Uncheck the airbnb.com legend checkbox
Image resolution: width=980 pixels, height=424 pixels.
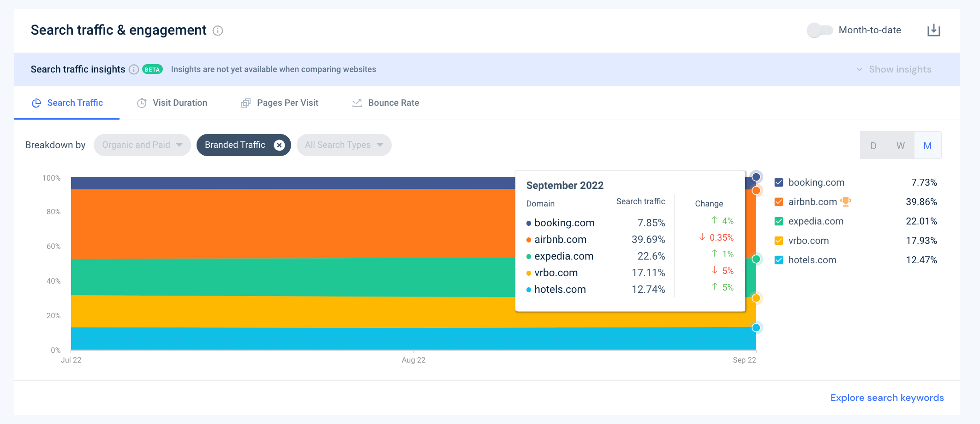coord(779,202)
